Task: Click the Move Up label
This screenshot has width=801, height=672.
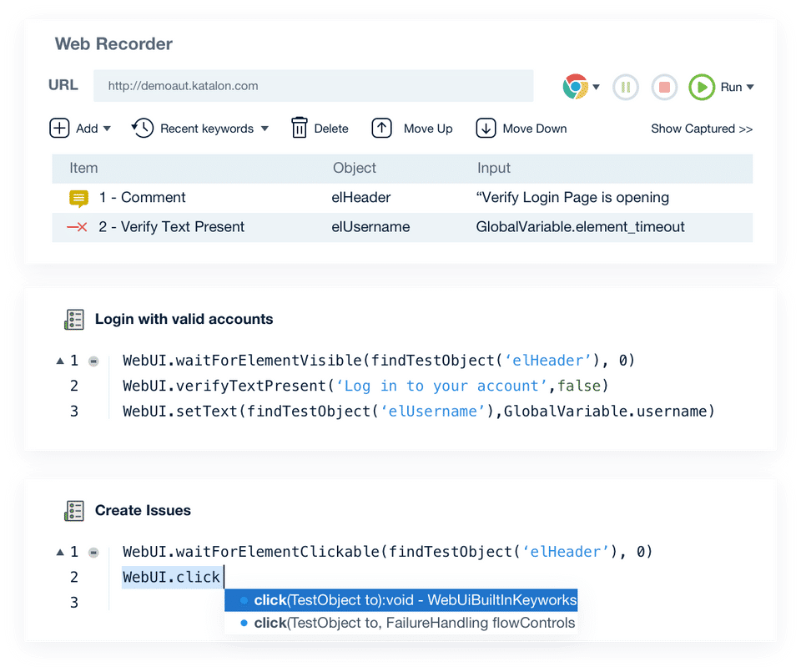Action: tap(428, 129)
